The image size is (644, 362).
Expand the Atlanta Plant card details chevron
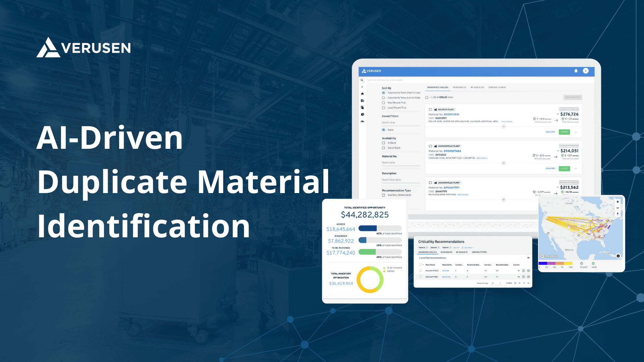(503, 126)
